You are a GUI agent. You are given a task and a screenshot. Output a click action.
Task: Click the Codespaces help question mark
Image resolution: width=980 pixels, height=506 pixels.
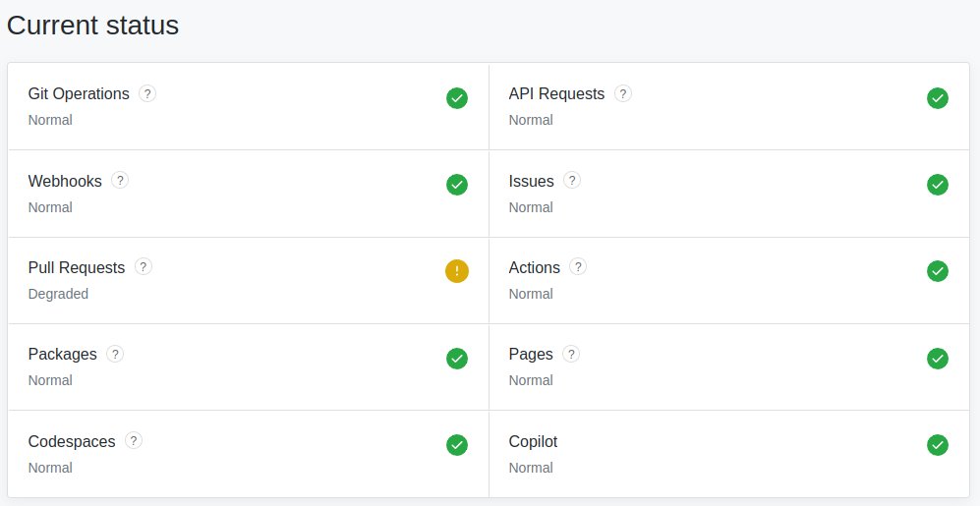pyautogui.click(x=134, y=440)
